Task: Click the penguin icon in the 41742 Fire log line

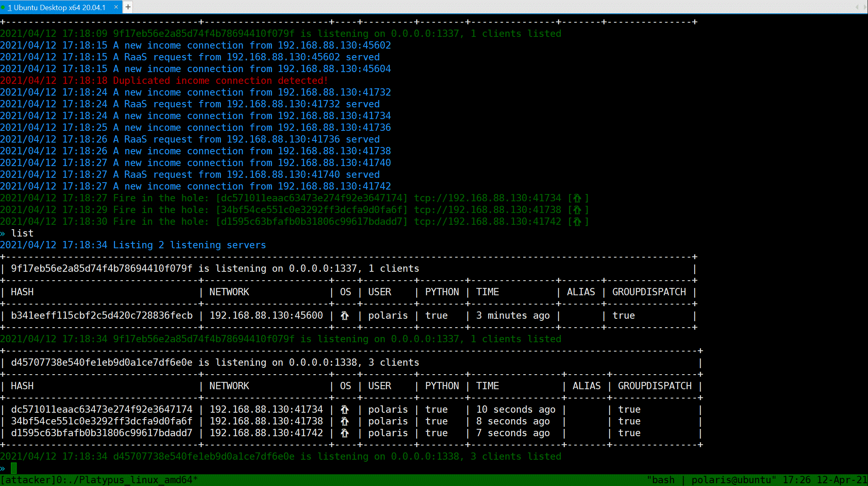Action: point(577,222)
